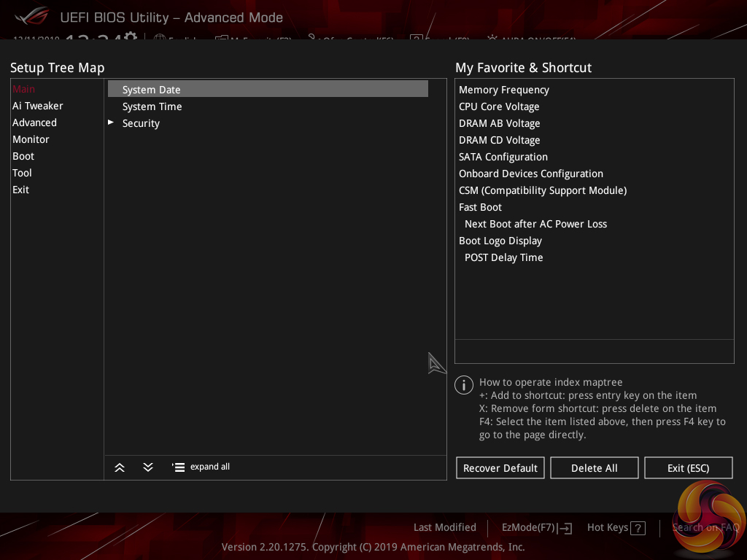Select Tool in the Setup Tree Map
Screen dimensions: 747x560
click(22, 173)
